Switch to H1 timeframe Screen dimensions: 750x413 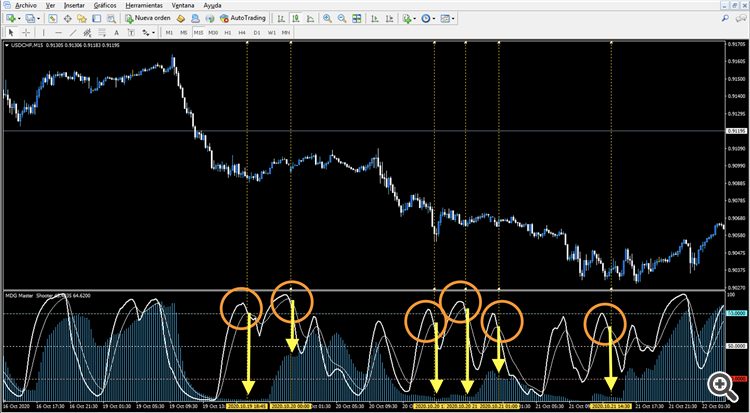click(228, 33)
